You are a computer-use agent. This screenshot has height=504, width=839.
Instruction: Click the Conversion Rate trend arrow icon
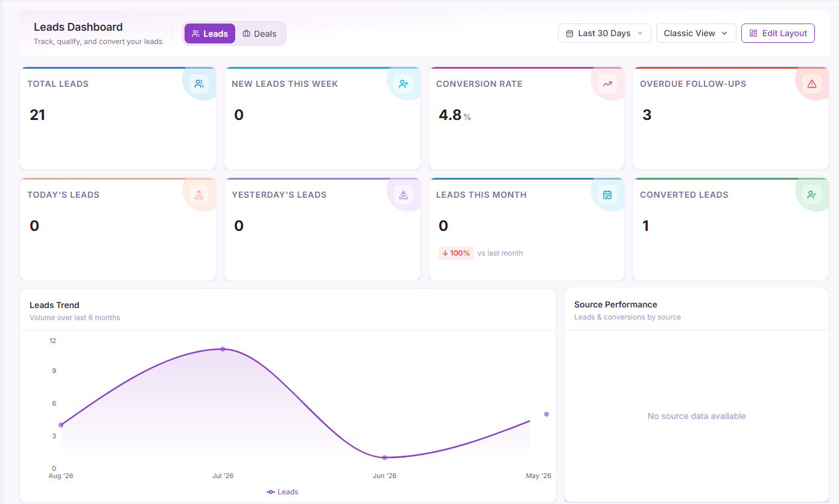pos(607,84)
